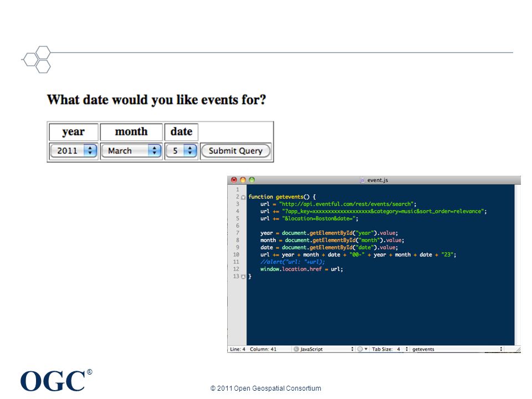
Task: Click the hexagon logo graphic at top left
Action: [37, 59]
